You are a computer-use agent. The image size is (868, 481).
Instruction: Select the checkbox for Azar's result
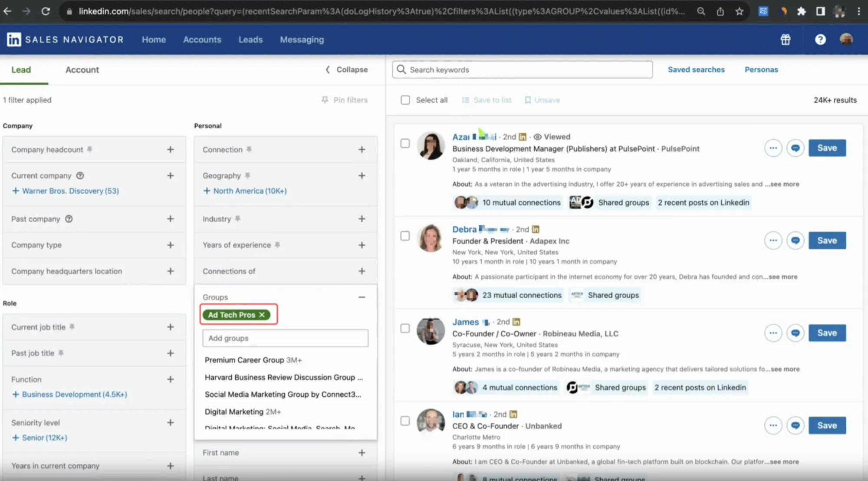pyautogui.click(x=405, y=143)
